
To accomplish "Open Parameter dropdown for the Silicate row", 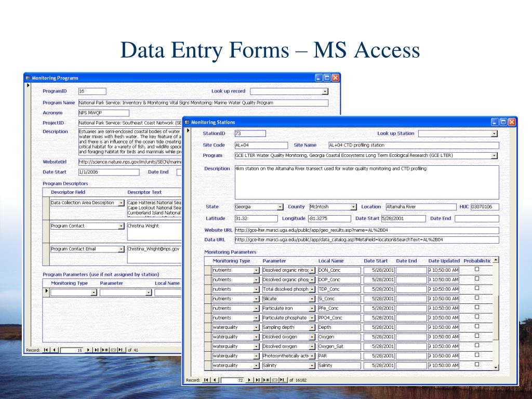I will (312, 299).
